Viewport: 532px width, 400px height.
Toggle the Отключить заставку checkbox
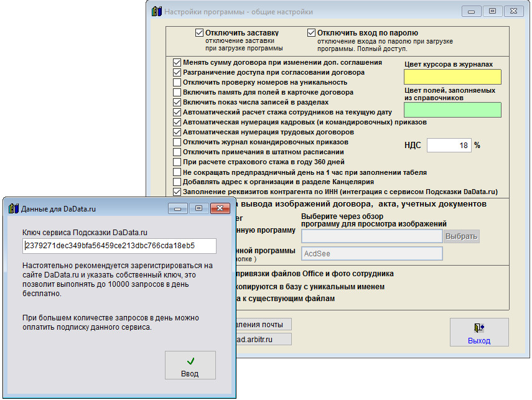tap(200, 33)
